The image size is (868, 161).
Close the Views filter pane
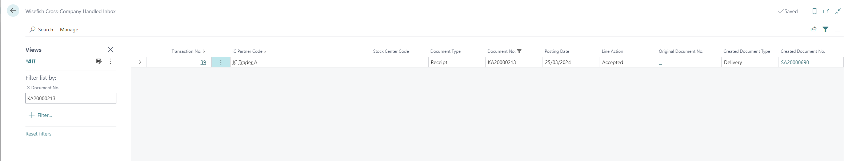111,50
